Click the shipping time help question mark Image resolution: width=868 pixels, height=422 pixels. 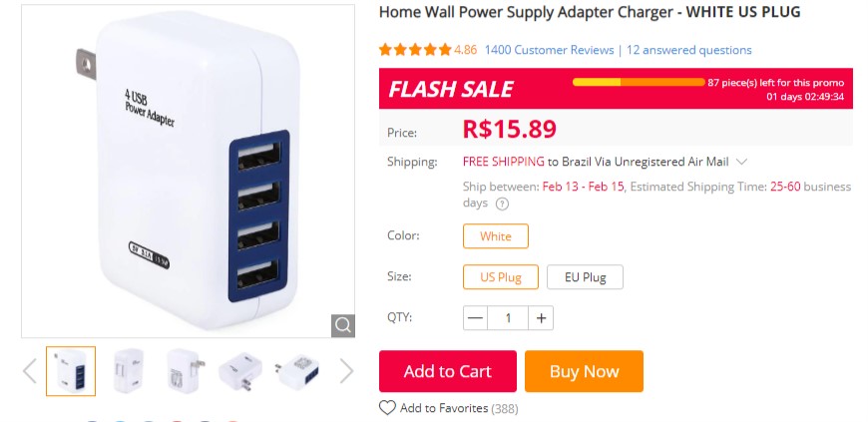click(502, 204)
